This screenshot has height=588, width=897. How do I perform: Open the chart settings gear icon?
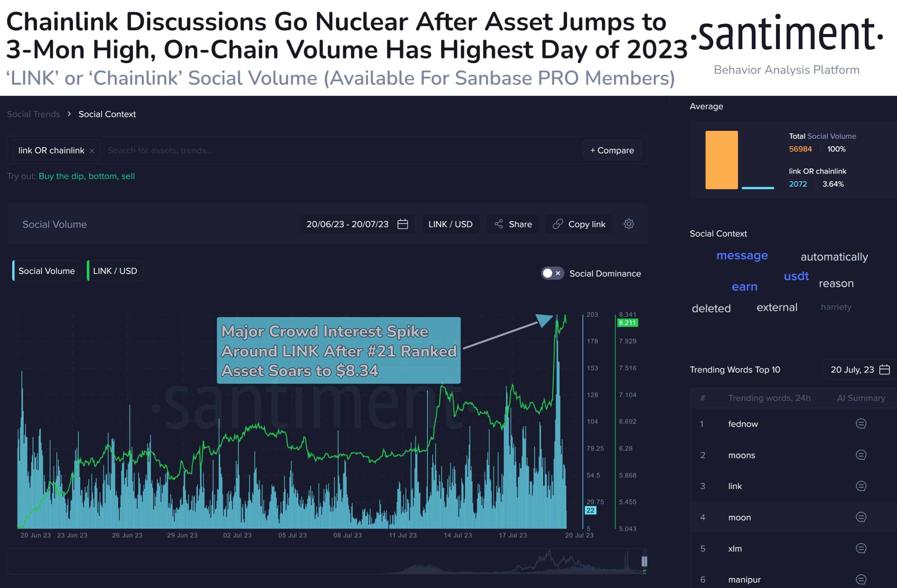click(628, 224)
